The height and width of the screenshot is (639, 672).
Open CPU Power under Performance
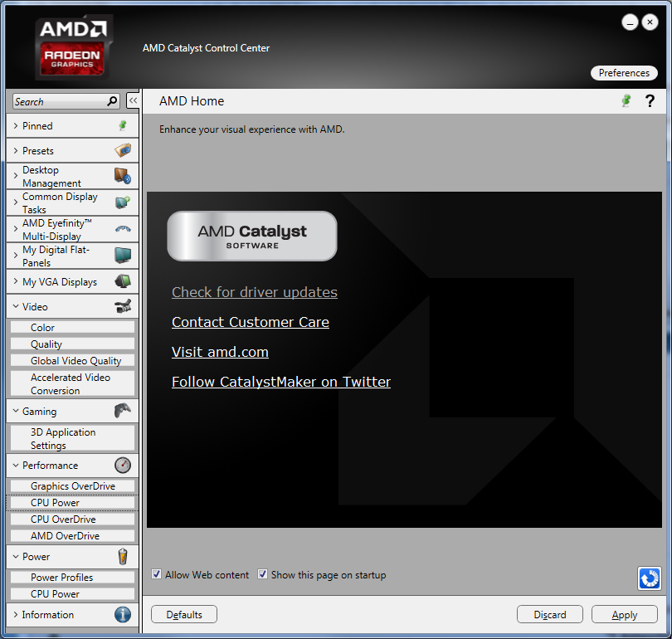[x=72, y=503]
